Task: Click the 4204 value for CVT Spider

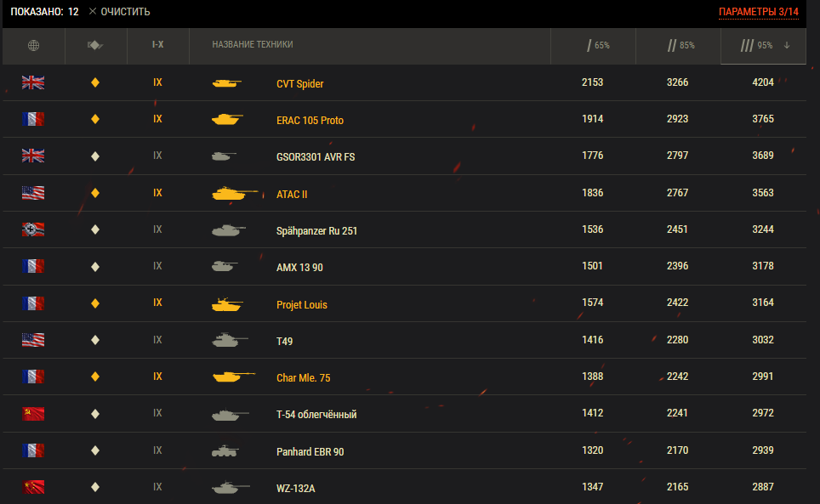Action: [x=763, y=82]
